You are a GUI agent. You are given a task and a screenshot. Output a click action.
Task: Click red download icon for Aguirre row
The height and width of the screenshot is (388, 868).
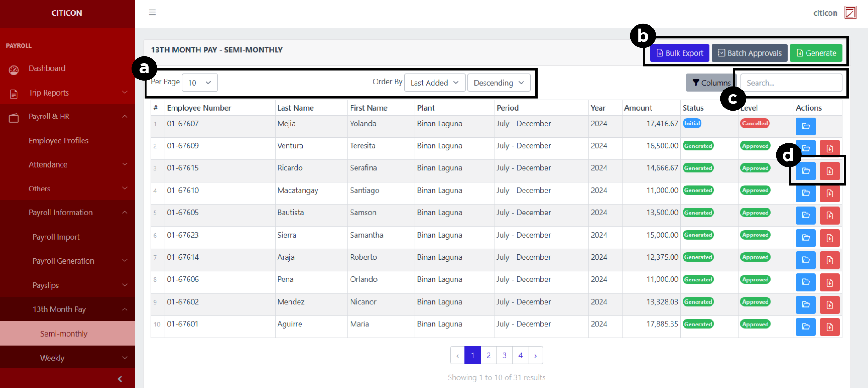(829, 327)
